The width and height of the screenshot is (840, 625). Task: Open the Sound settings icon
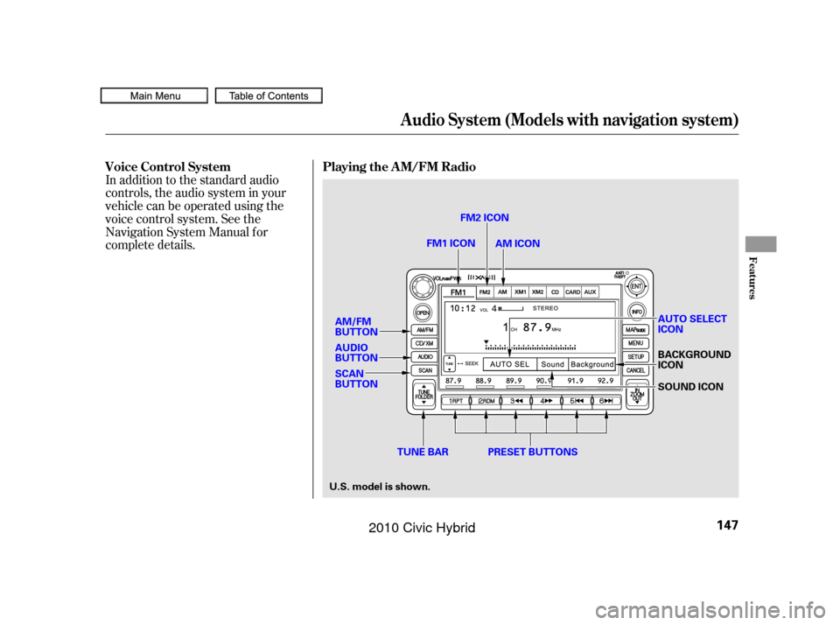pos(552,364)
